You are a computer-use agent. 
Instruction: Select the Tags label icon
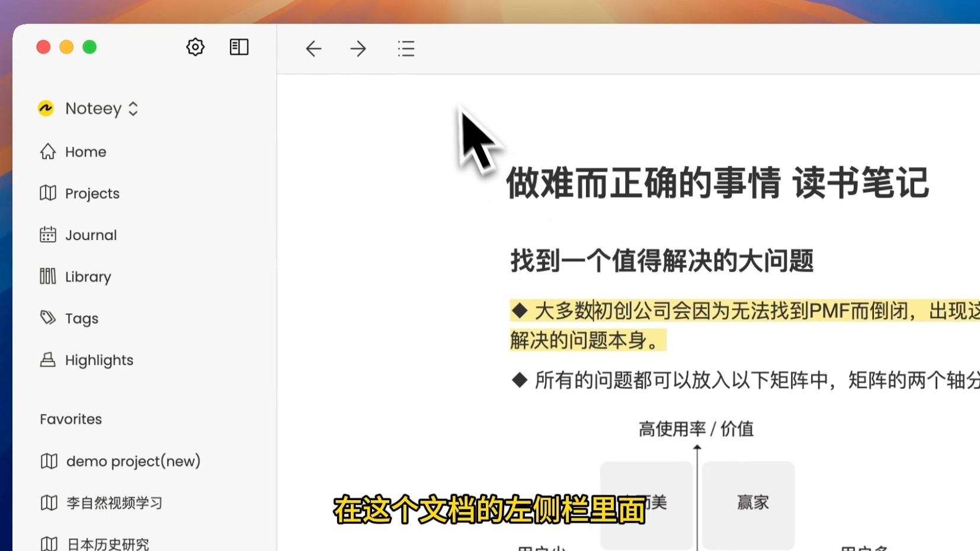49,318
